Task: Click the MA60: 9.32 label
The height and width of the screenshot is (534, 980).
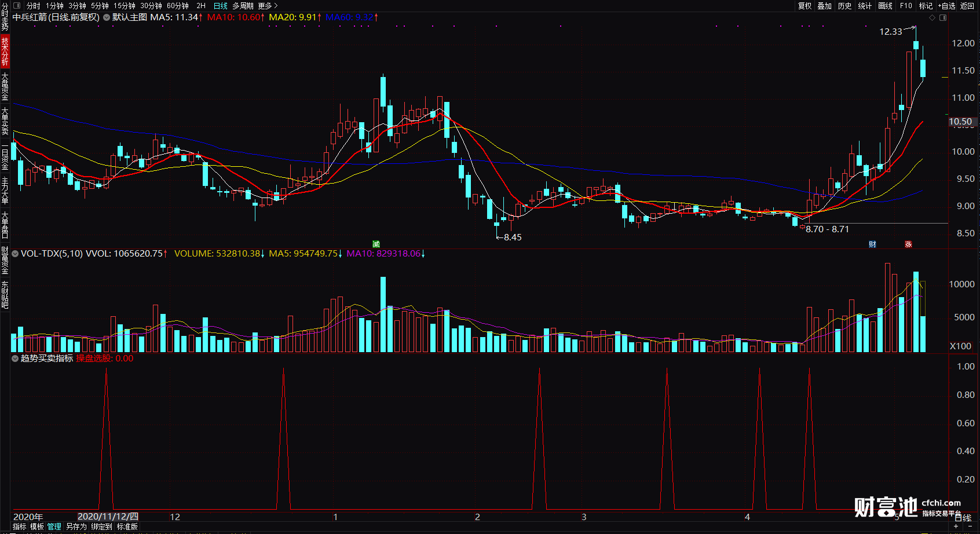Action: (x=352, y=17)
